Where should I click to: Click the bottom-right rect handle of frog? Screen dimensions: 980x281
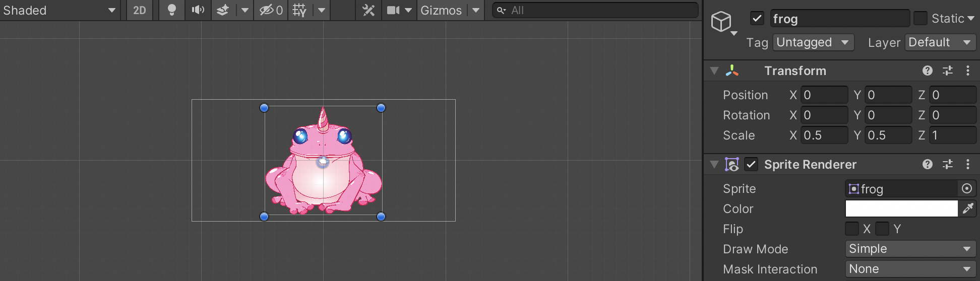(381, 217)
